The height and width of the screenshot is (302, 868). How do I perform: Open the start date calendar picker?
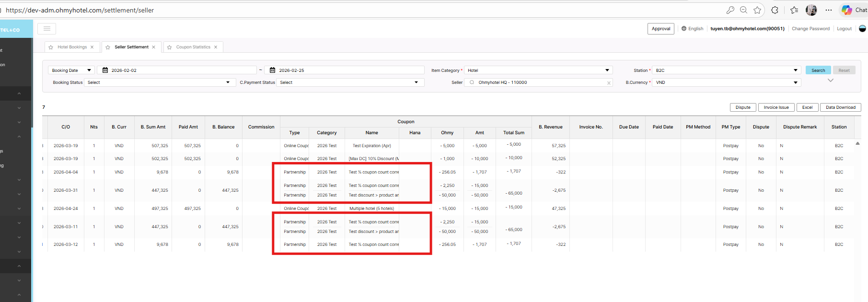click(105, 70)
